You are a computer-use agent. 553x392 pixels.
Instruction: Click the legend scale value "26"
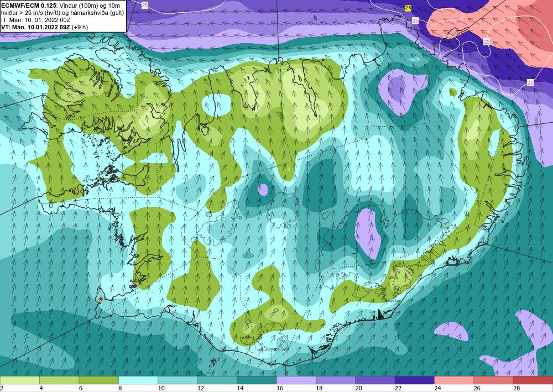pos(477,388)
